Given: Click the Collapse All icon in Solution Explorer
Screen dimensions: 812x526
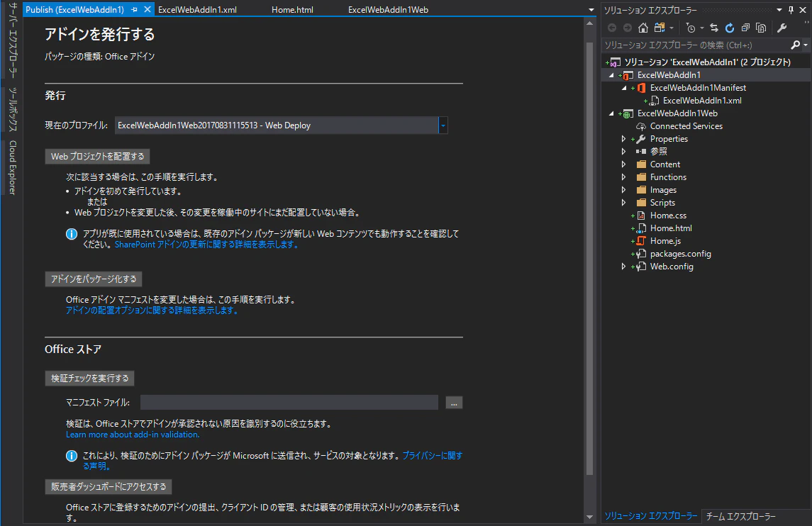Looking at the screenshot, I should pyautogui.click(x=745, y=28).
